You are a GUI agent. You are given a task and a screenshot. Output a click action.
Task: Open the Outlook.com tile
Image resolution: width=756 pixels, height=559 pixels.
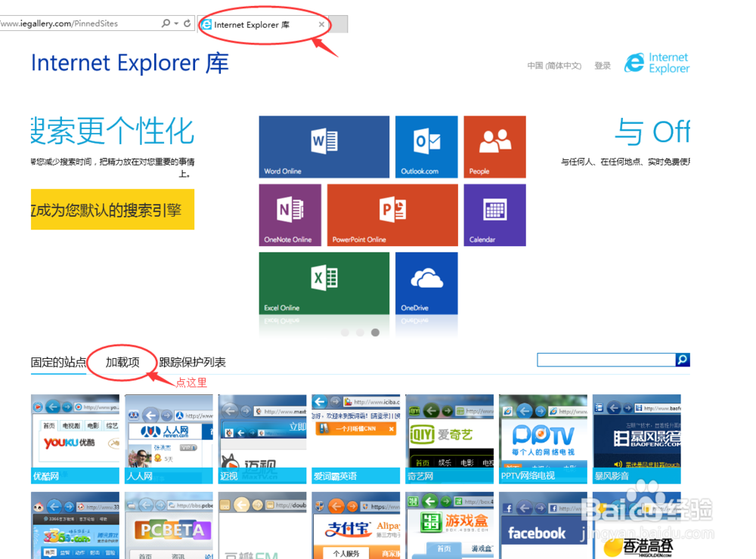426,147
